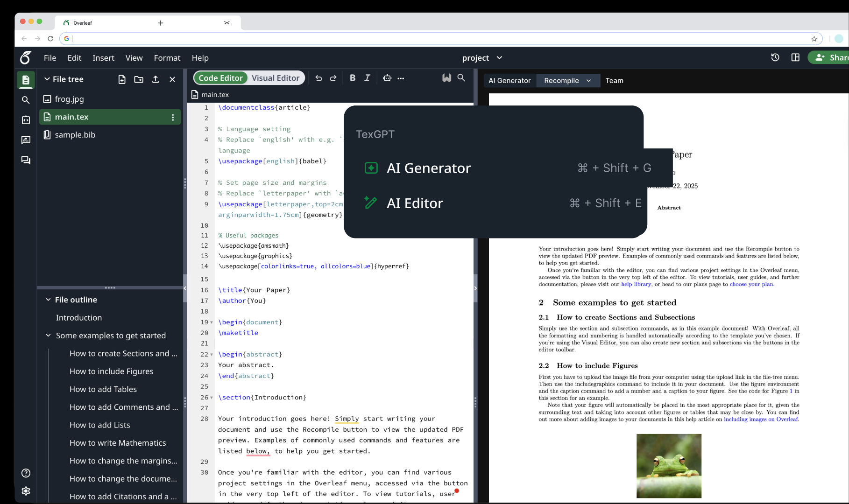Follow the help library link in the PDF
Image resolution: width=849 pixels, height=504 pixels.
pyautogui.click(x=636, y=284)
